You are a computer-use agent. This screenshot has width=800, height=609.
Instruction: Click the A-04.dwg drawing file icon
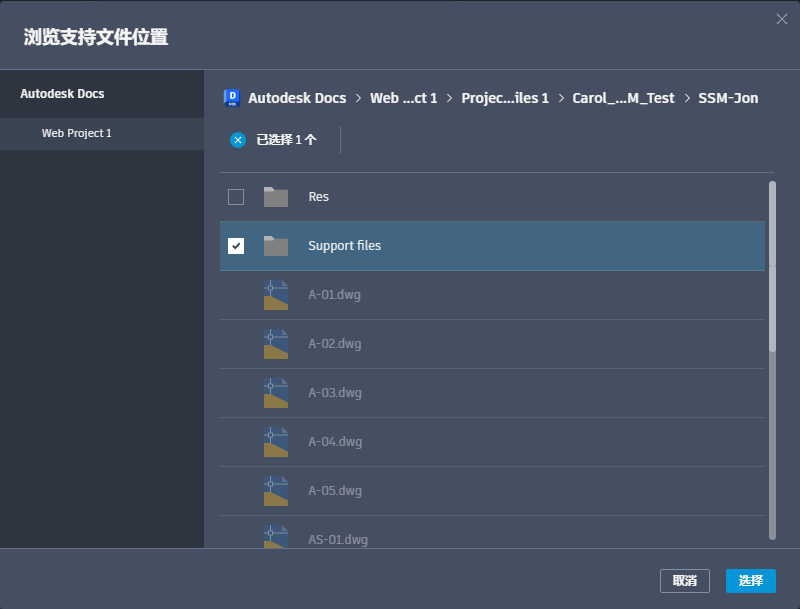point(276,442)
